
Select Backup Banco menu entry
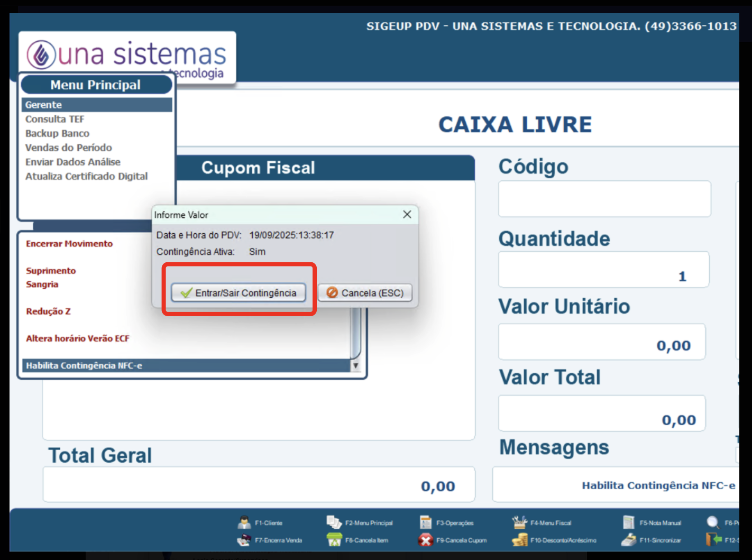click(57, 133)
